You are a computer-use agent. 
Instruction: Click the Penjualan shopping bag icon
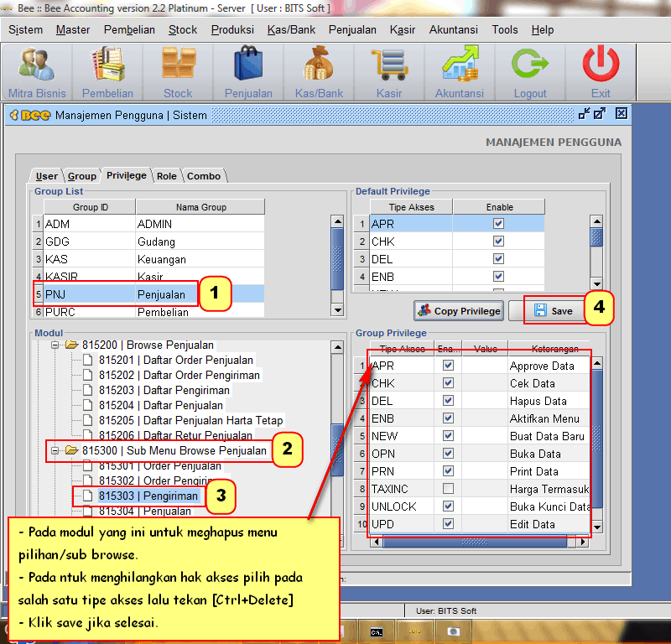[x=248, y=65]
